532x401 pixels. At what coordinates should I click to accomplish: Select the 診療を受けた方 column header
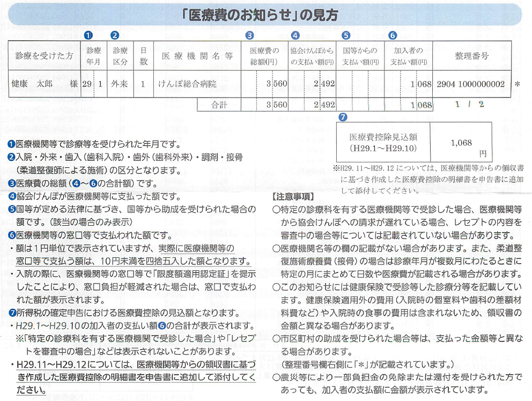point(44,56)
